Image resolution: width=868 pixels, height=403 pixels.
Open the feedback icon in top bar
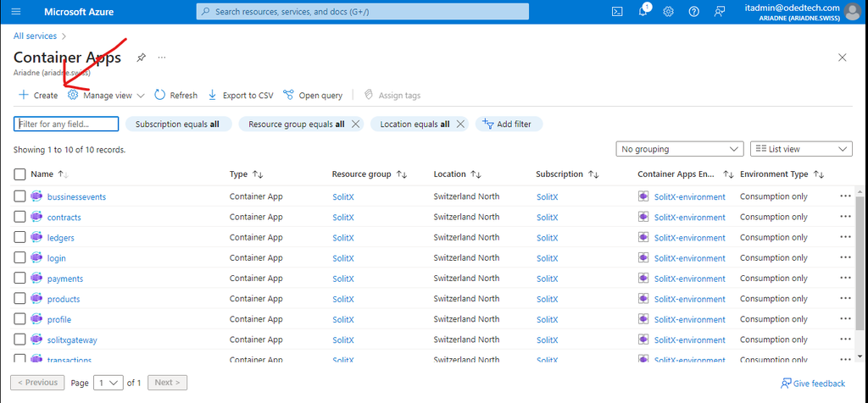719,12
